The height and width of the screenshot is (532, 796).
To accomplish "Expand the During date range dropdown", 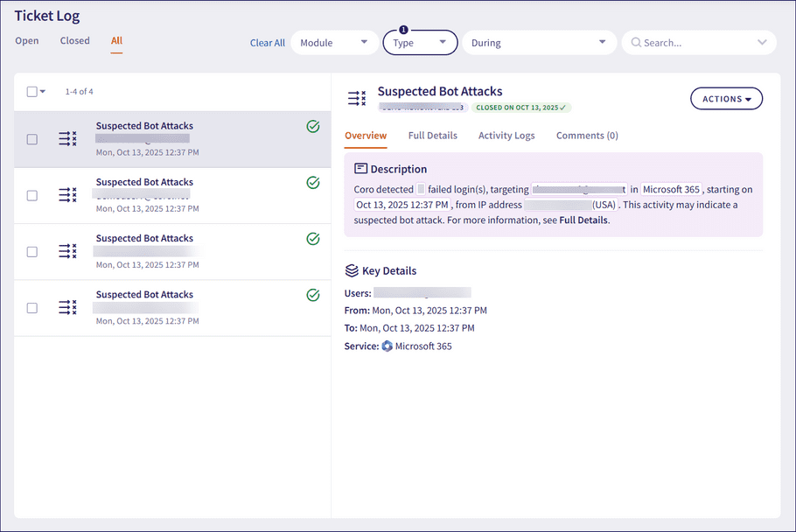I will [537, 43].
